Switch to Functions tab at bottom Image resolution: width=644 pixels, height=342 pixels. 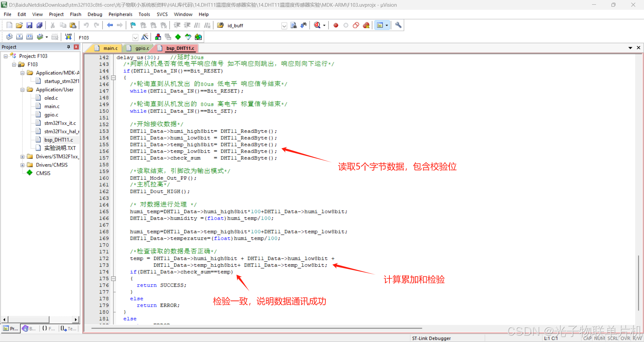48,329
